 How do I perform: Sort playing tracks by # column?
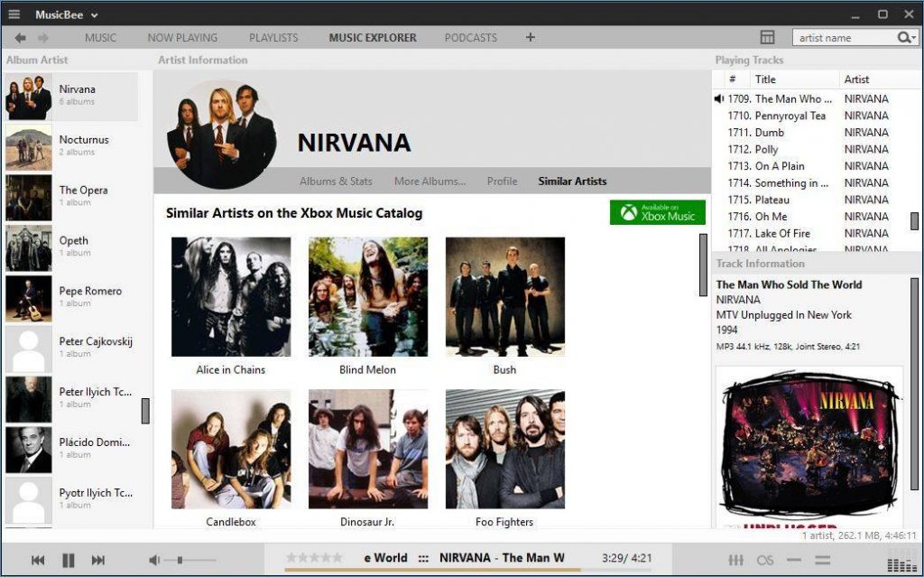coord(732,79)
